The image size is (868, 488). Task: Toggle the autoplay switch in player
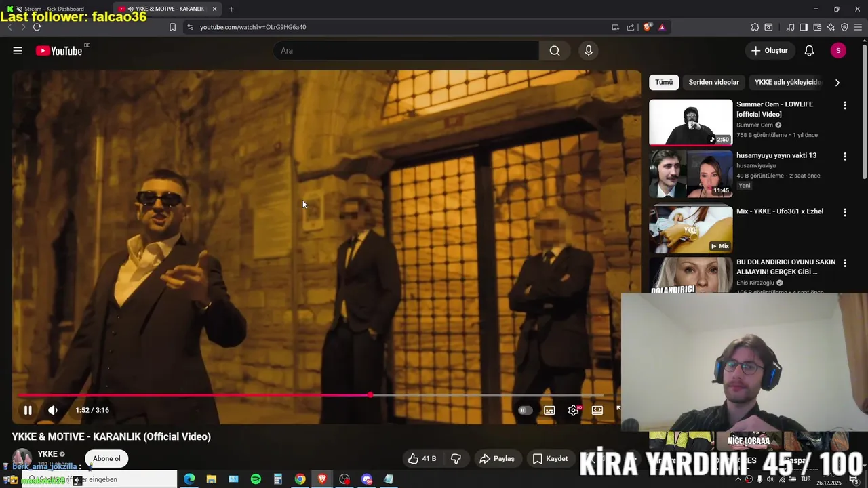[524, 410]
